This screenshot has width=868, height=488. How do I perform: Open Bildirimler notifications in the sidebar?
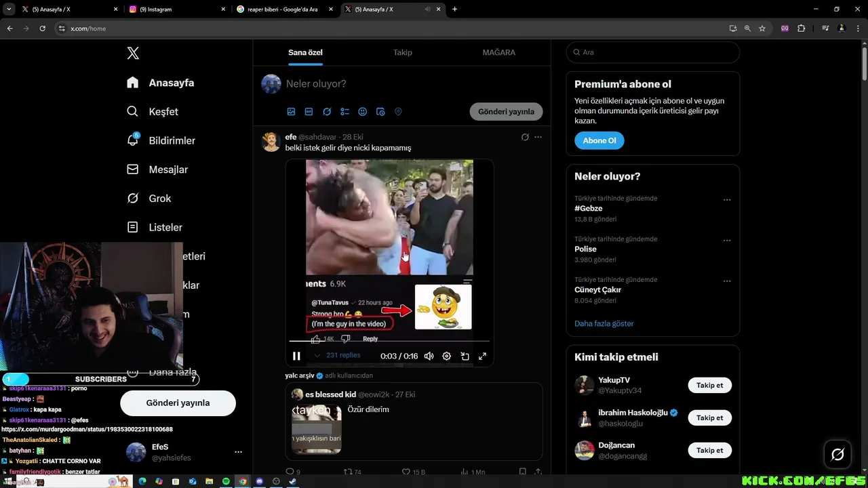click(161, 140)
